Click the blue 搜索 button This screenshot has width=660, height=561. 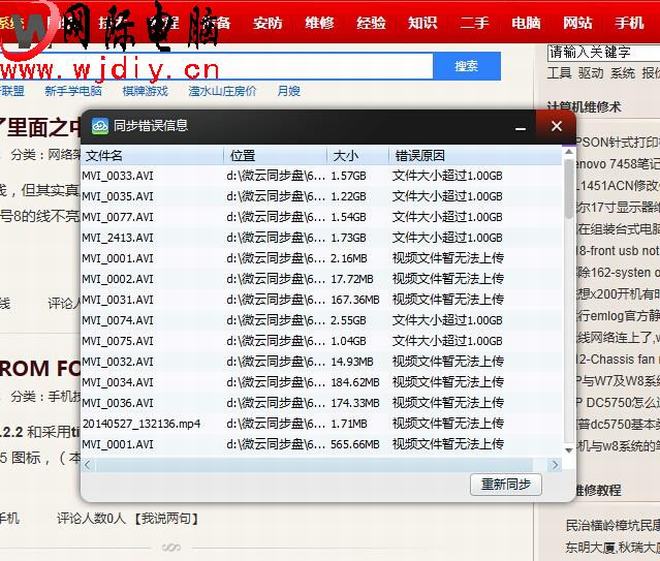pyautogui.click(x=466, y=66)
